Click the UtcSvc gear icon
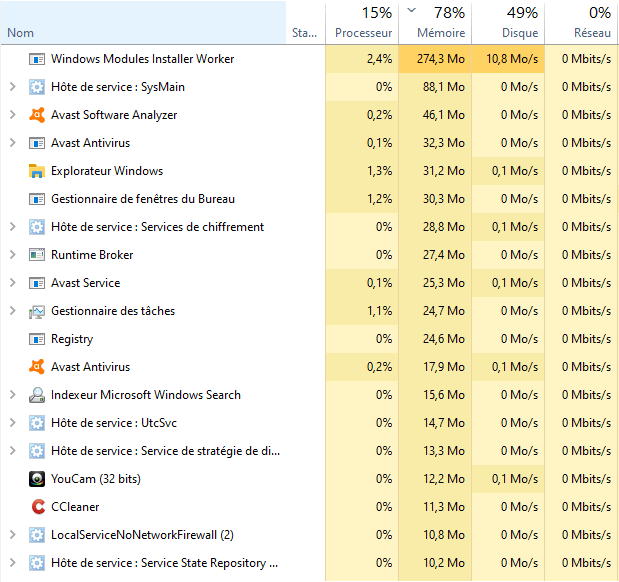The image size is (619, 582). click(37, 423)
